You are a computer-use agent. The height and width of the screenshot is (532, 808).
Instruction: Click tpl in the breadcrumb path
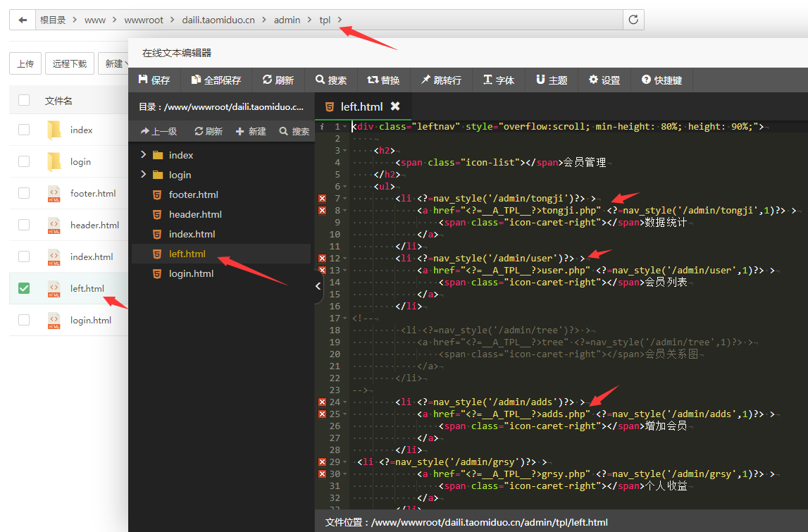pyautogui.click(x=325, y=20)
